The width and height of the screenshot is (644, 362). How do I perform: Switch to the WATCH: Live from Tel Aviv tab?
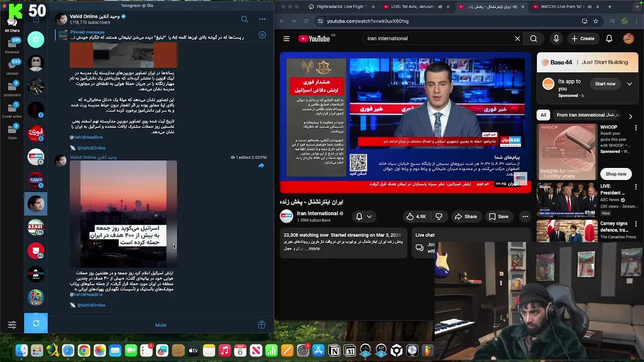562,7
